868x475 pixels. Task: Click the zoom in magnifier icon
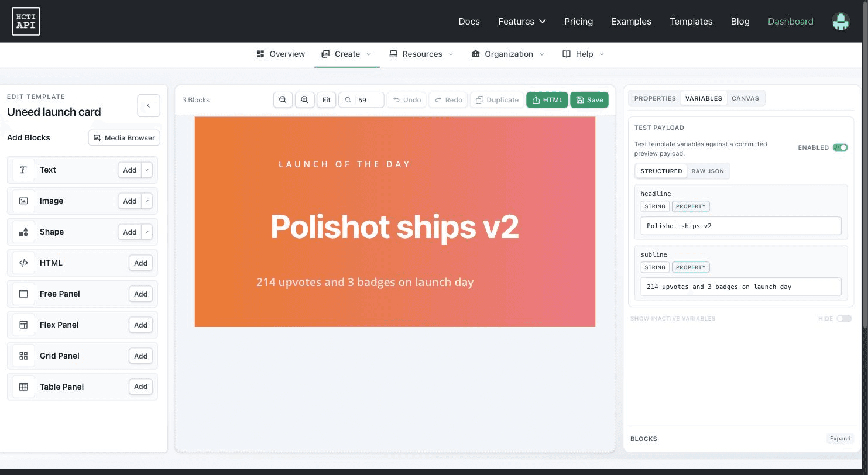click(304, 100)
